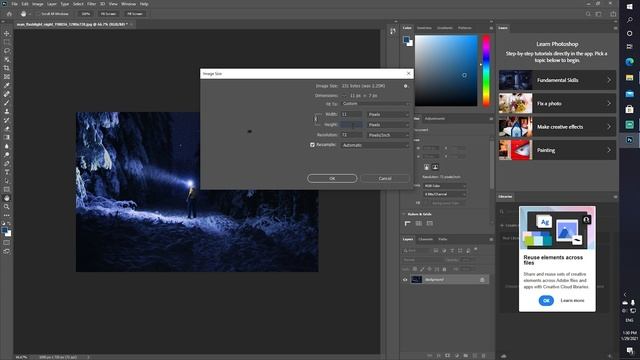
Task: Toggle the constrain proportions link icon
Action: [316, 119]
